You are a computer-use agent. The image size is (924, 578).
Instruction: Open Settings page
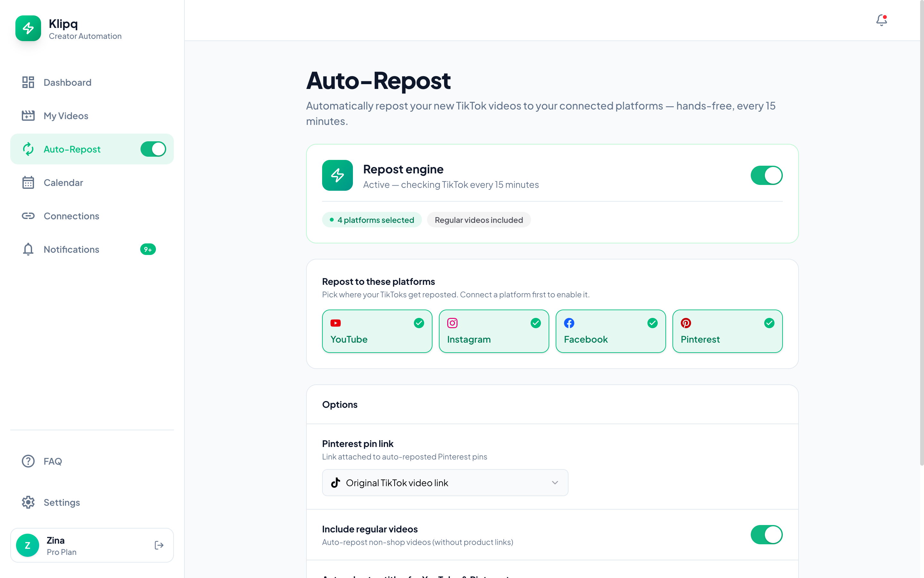pyautogui.click(x=92, y=502)
